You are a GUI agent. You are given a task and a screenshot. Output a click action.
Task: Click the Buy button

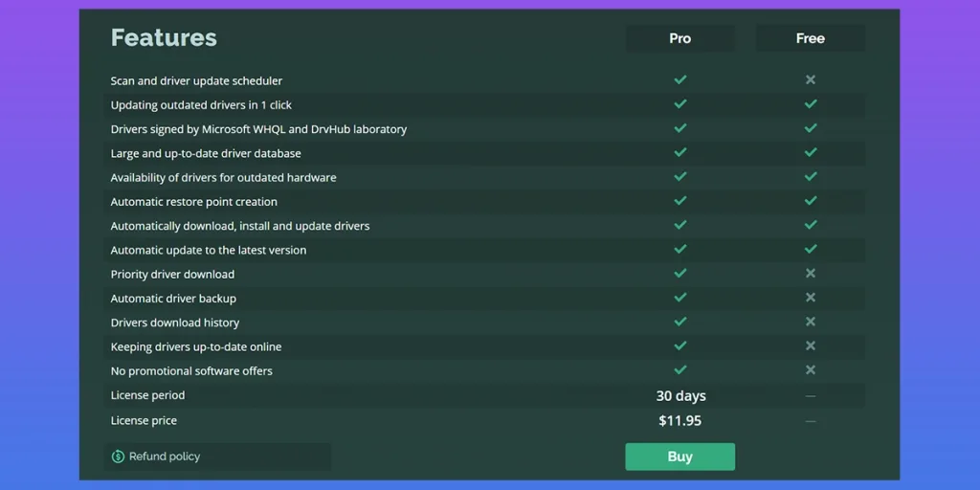679,457
